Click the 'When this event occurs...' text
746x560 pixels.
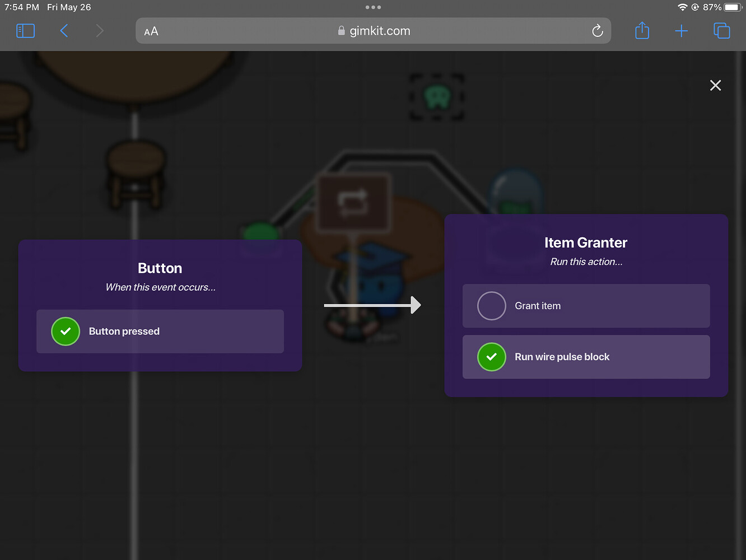pos(161,287)
